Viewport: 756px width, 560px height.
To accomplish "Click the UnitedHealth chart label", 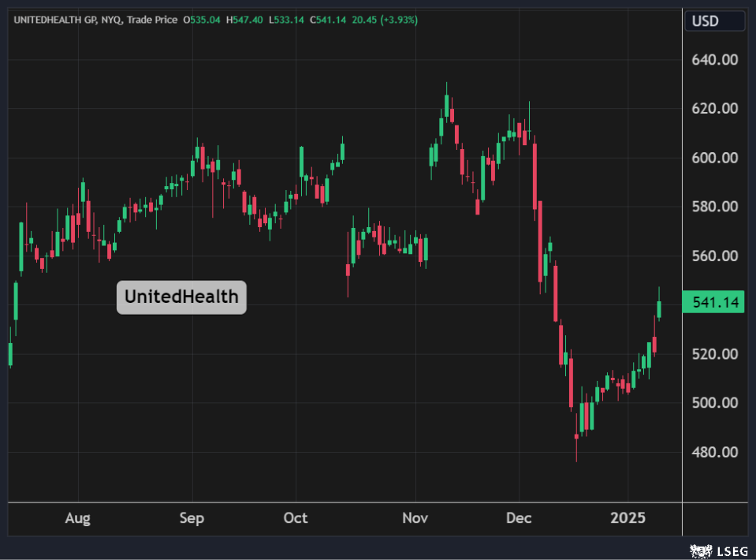I will click(x=181, y=297).
